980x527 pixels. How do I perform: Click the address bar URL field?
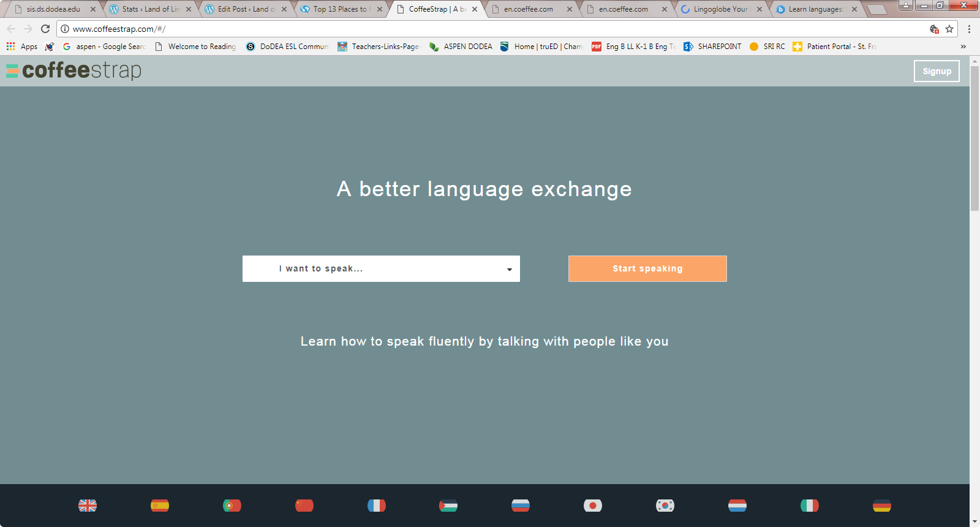click(x=490, y=29)
